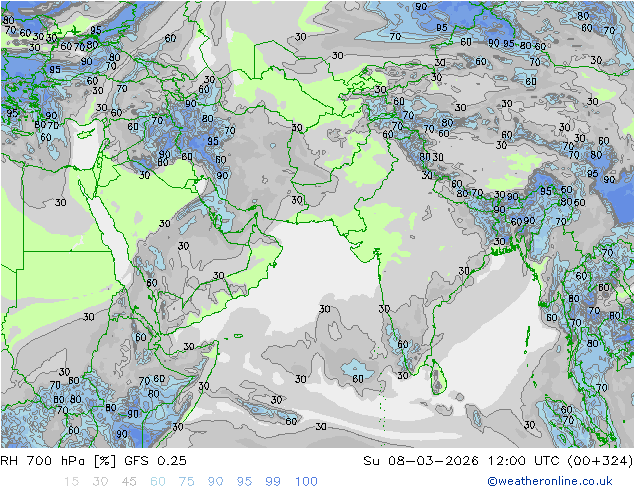The height and width of the screenshot is (490, 634).
Task: Select the 60 value in the legend scale
Action: pyautogui.click(x=158, y=481)
